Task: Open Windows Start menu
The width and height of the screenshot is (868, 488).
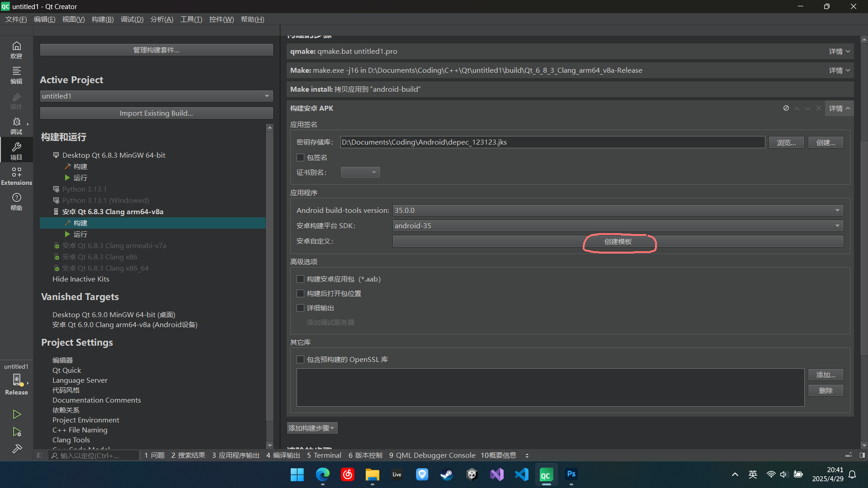Action: (297, 474)
